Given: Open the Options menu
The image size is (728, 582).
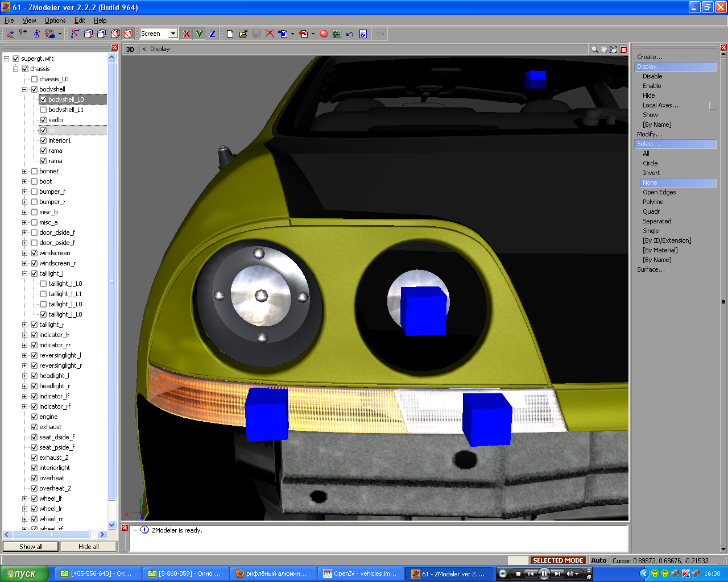Looking at the screenshot, I should click(x=55, y=20).
